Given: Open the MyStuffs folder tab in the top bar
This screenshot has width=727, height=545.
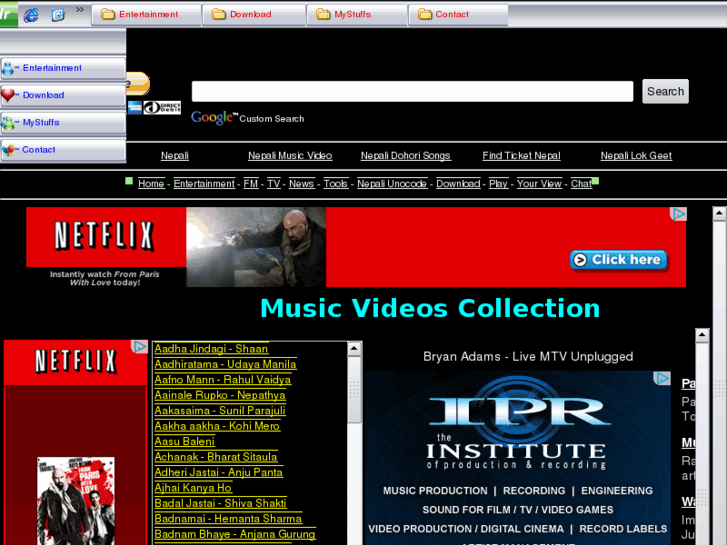Looking at the screenshot, I should coord(357,15).
